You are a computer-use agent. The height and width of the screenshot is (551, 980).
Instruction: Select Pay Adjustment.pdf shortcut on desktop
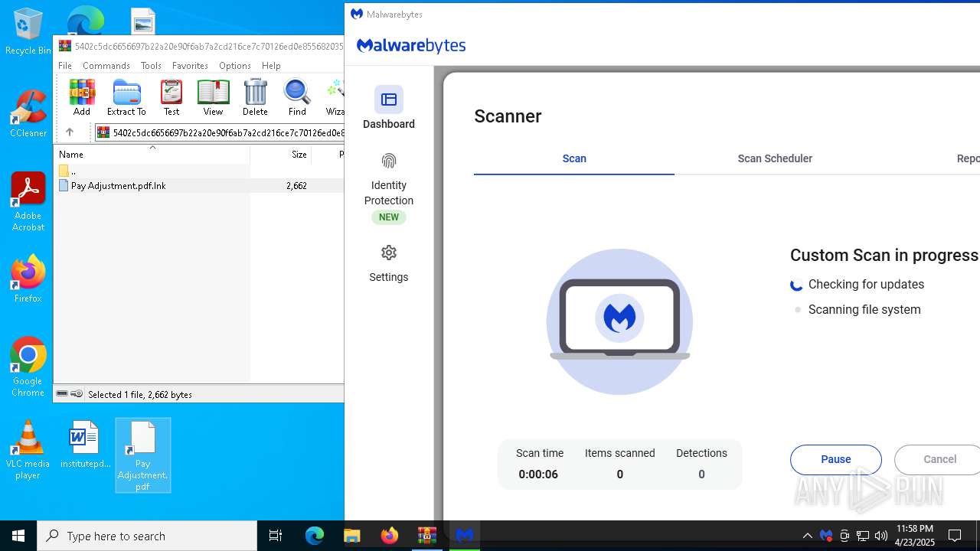coord(142,455)
